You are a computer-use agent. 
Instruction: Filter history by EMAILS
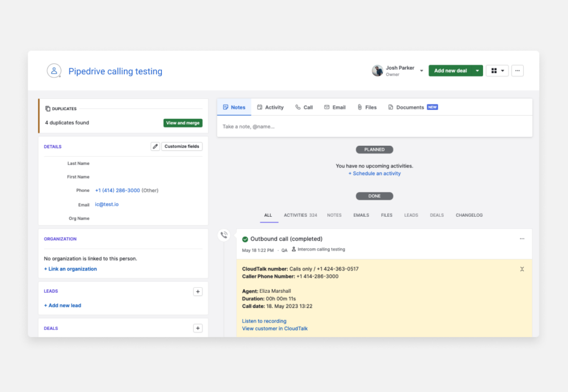[x=361, y=215]
